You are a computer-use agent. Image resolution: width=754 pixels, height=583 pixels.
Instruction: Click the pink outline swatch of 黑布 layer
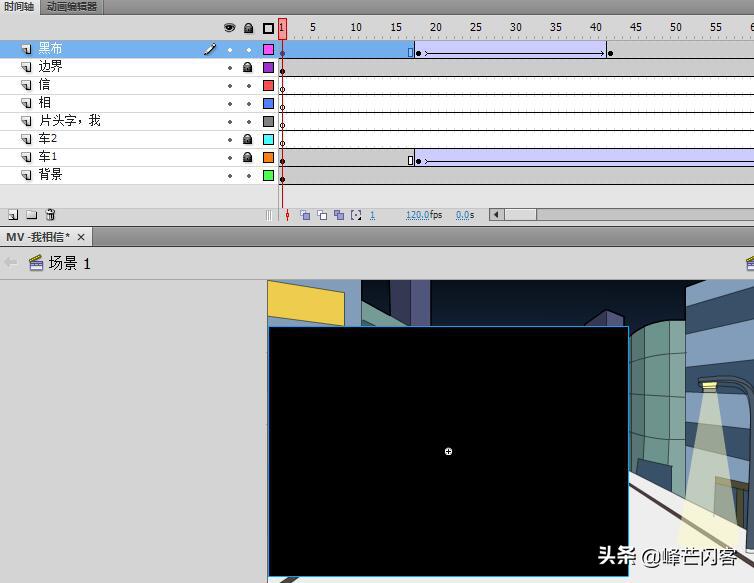(x=268, y=49)
